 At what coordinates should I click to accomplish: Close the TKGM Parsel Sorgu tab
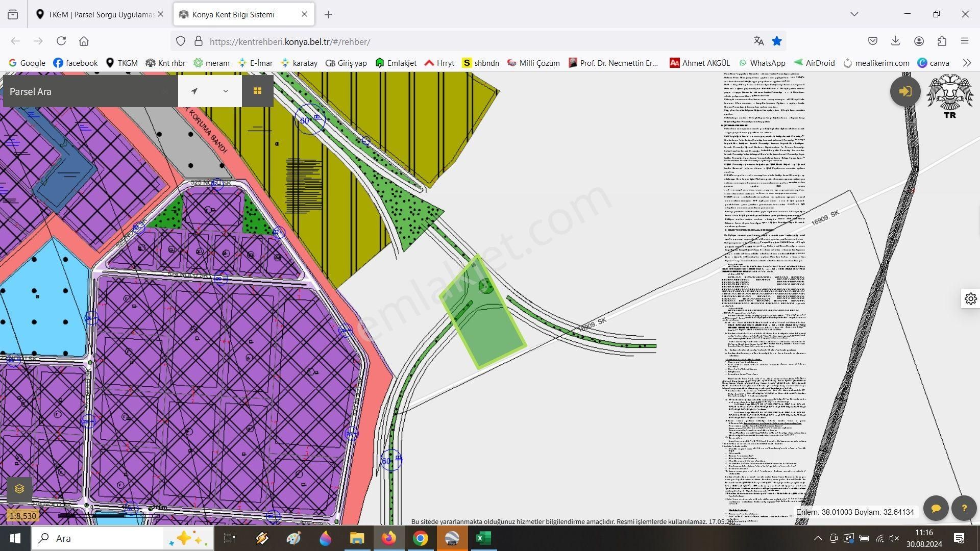click(160, 14)
